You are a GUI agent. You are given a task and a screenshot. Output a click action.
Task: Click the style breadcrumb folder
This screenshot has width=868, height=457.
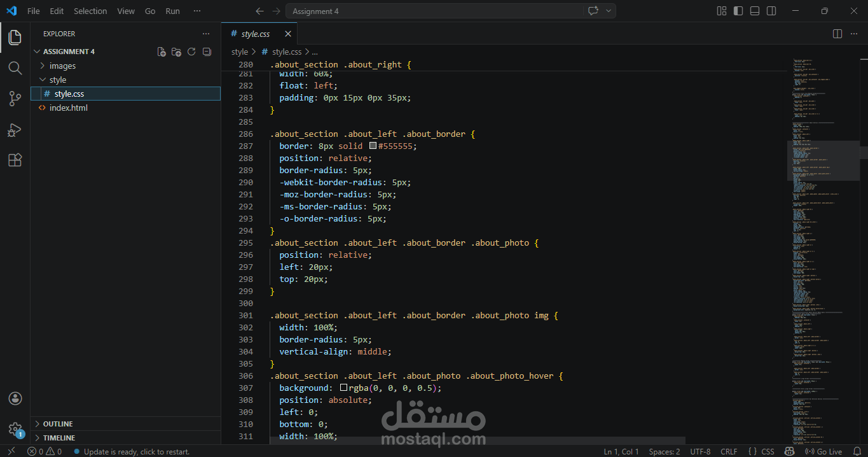[x=240, y=52]
